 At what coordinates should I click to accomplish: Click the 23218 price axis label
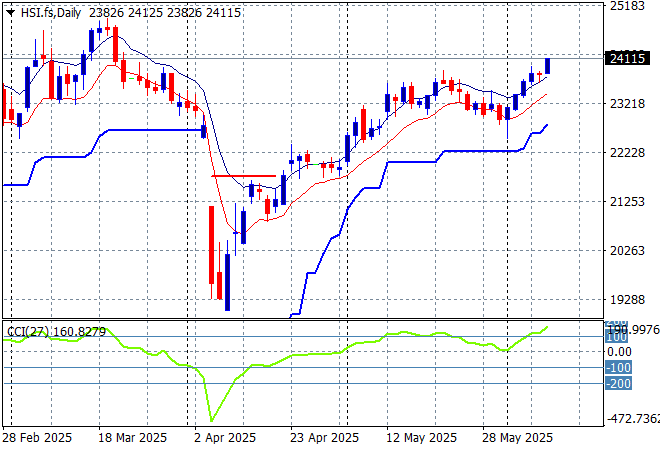point(627,104)
